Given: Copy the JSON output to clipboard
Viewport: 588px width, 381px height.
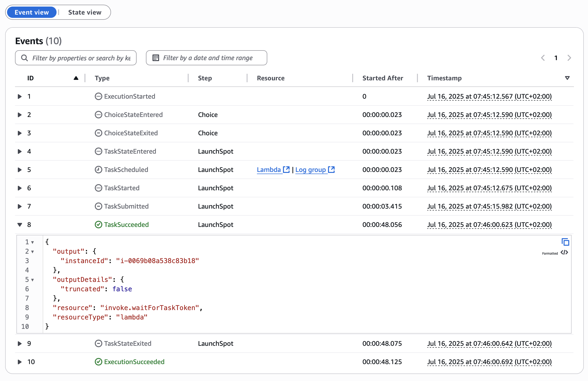Looking at the screenshot, I should 565,242.
